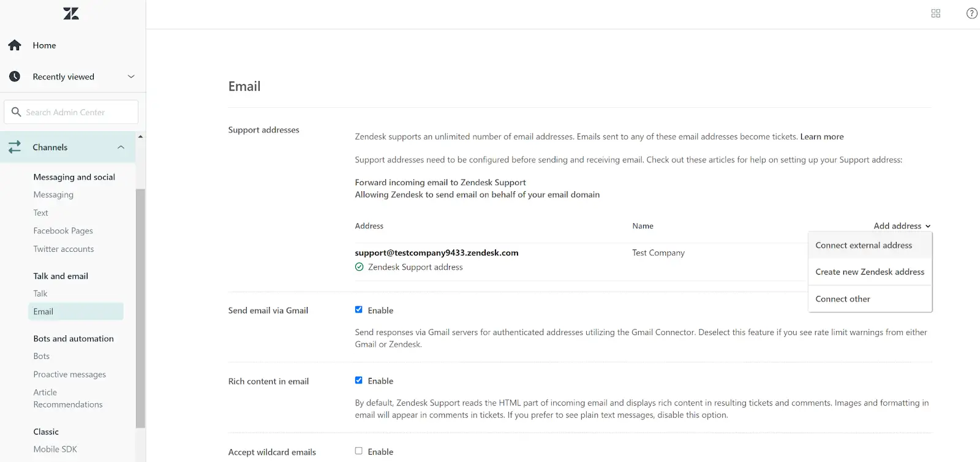The height and width of the screenshot is (462, 980).
Task: Uncheck Rich content in email
Action: coord(359,380)
